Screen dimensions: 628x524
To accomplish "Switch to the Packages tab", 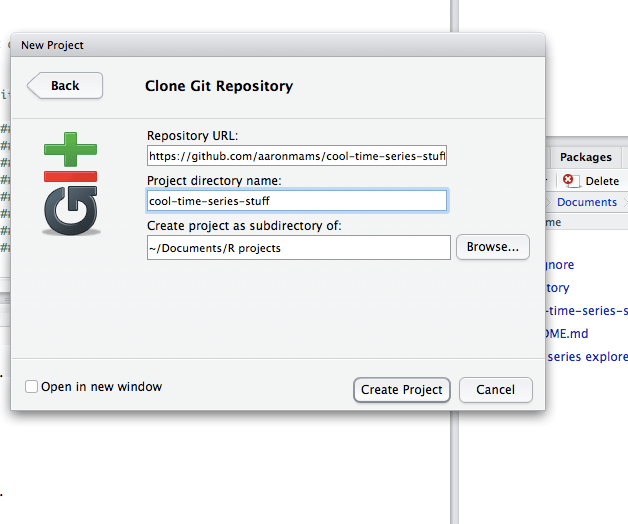I will pos(585,157).
